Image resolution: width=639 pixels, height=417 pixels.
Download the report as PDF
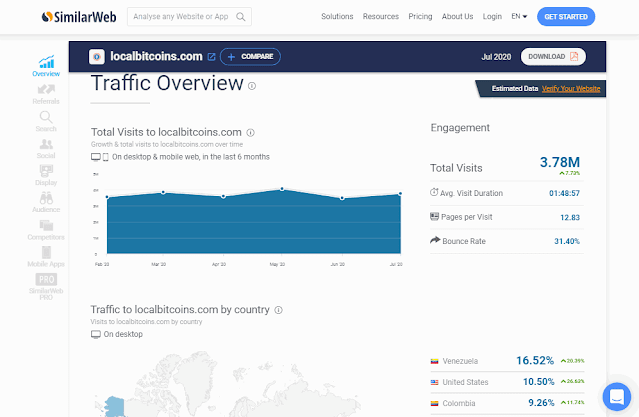[x=553, y=57]
